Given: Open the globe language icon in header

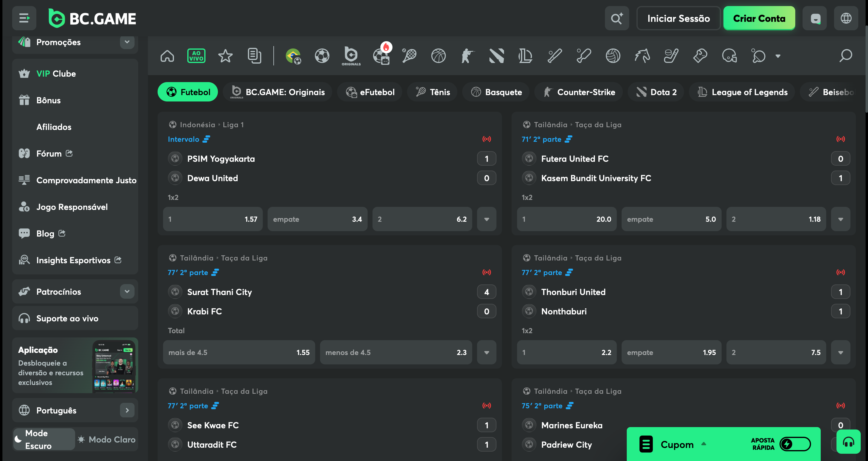Looking at the screenshot, I should pos(846,18).
